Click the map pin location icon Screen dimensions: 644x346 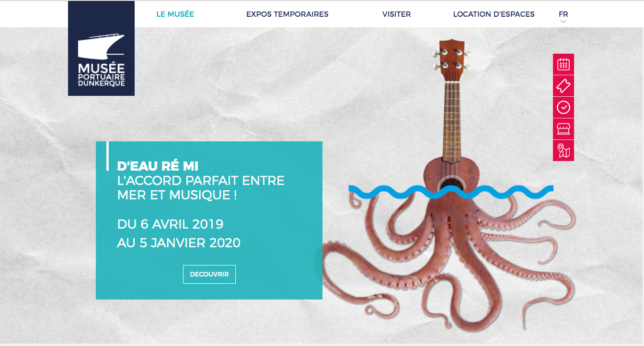point(563,150)
